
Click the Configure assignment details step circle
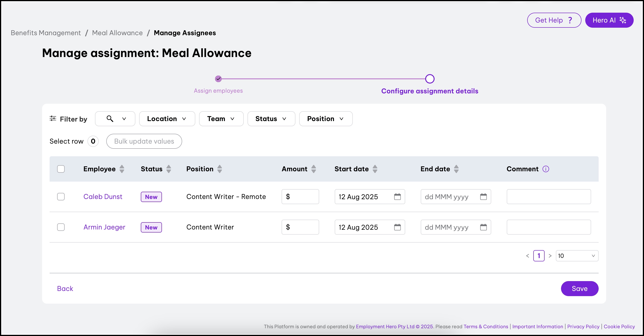tap(429, 79)
